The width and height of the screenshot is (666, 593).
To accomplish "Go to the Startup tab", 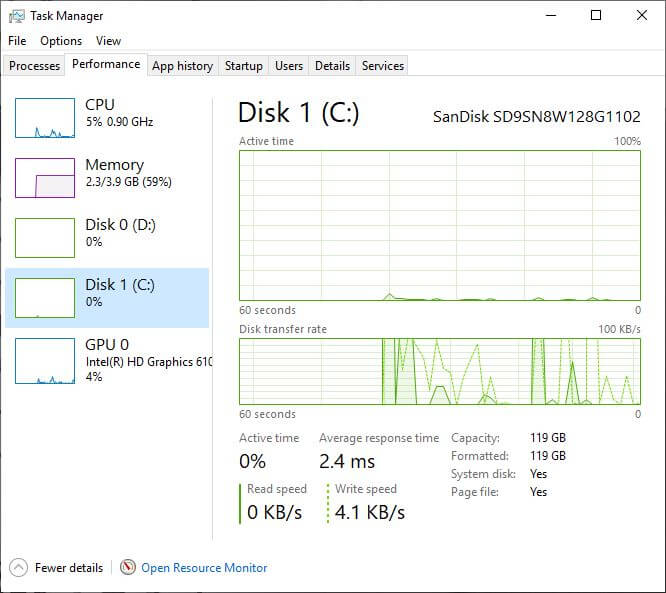I will pos(243,66).
